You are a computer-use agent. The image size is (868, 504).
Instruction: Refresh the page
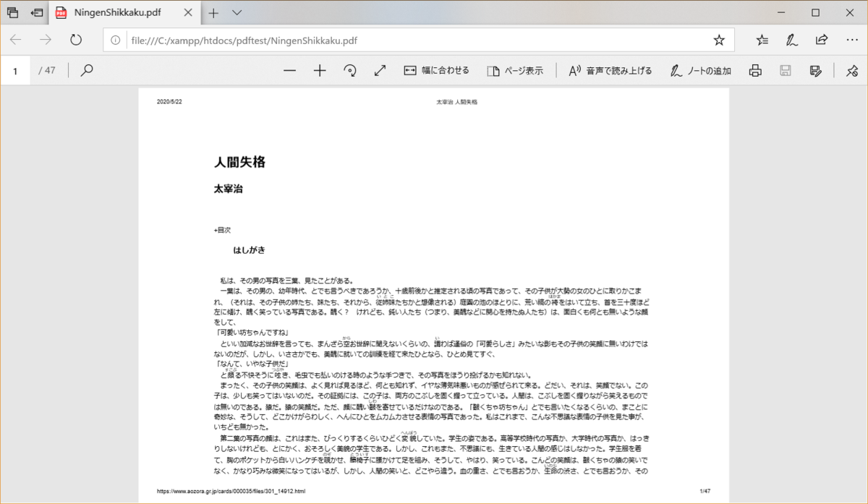click(x=76, y=40)
